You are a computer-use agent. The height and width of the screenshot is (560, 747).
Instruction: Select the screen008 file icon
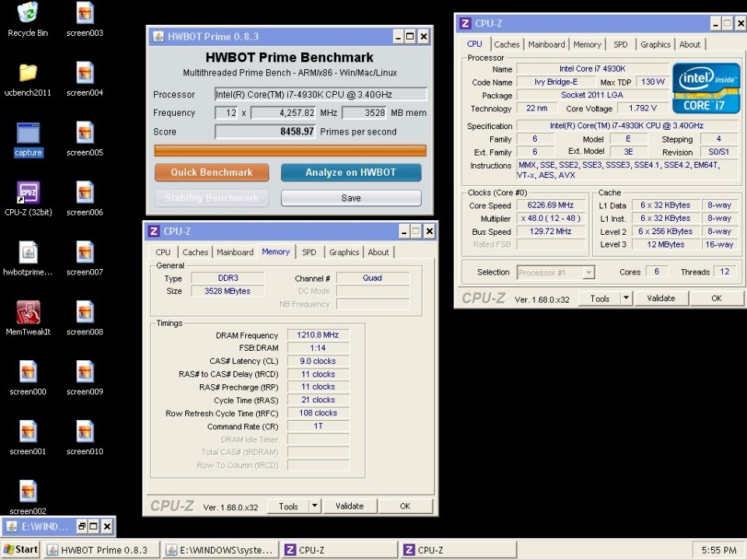(85, 312)
